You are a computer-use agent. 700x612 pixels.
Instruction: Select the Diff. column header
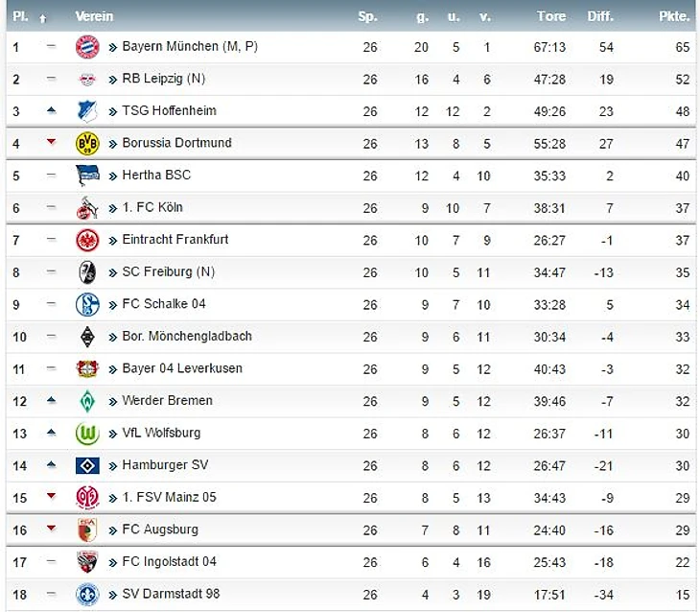coord(600,16)
